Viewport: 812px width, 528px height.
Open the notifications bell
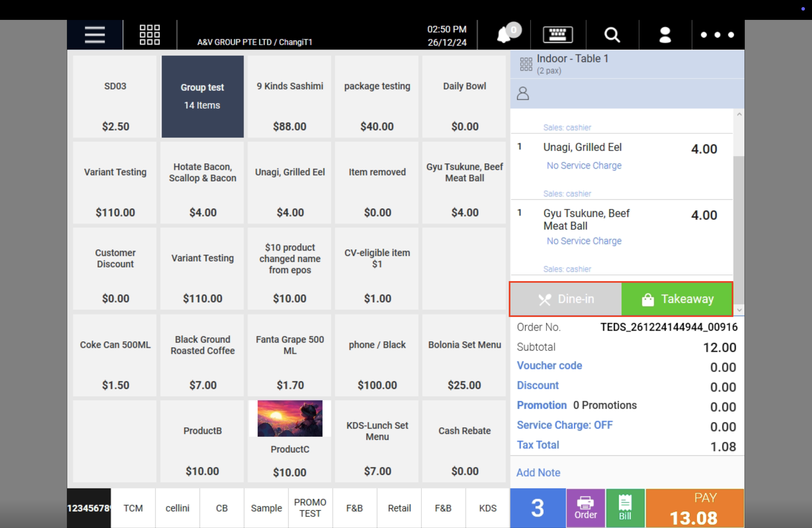coord(504,35)
